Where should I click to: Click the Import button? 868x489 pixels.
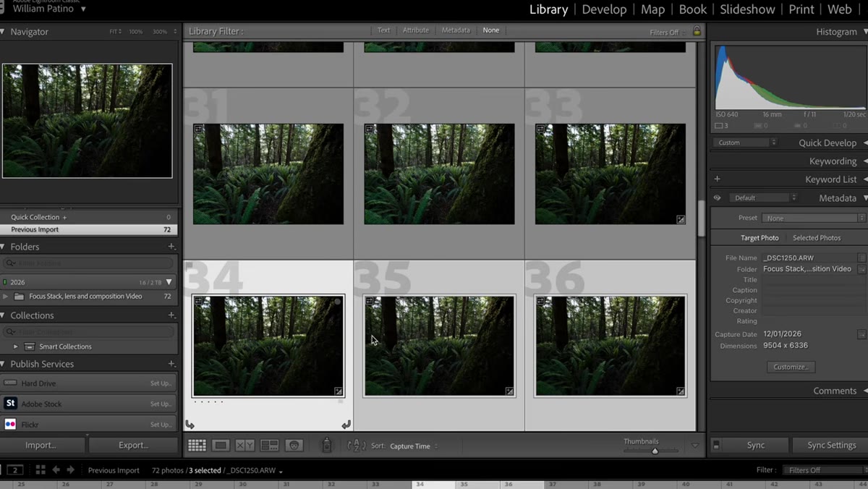point(41,445)
